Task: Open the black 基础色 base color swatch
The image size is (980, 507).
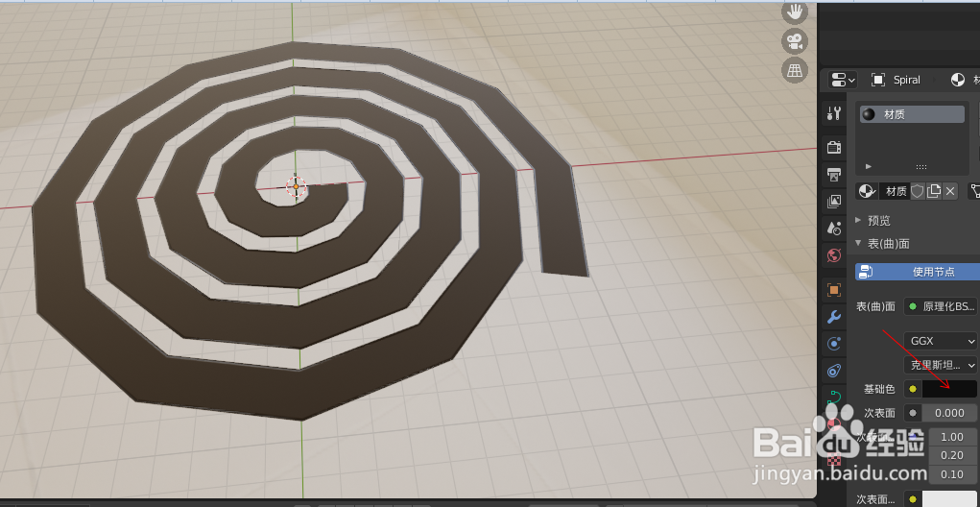Action: pos(949,389)
